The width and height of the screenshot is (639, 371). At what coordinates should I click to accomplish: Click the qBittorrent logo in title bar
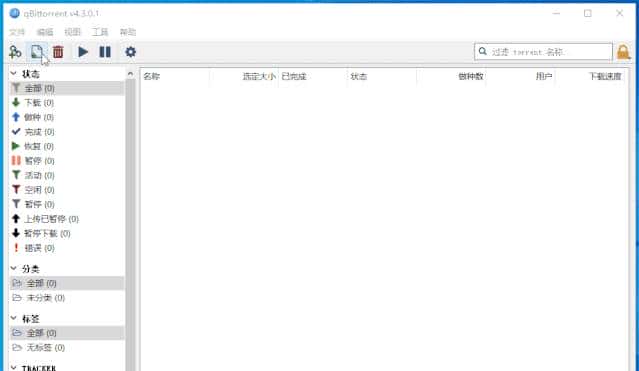(15, 13)
